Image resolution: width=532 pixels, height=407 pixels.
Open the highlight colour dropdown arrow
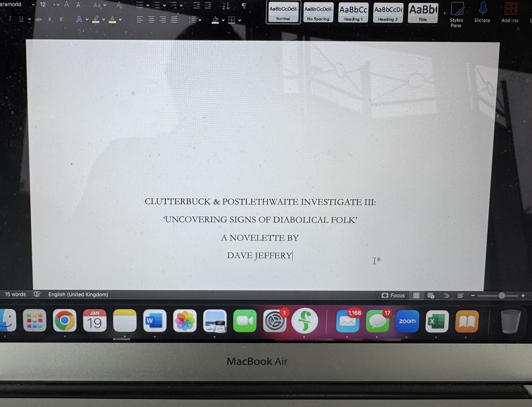point(103,19)
